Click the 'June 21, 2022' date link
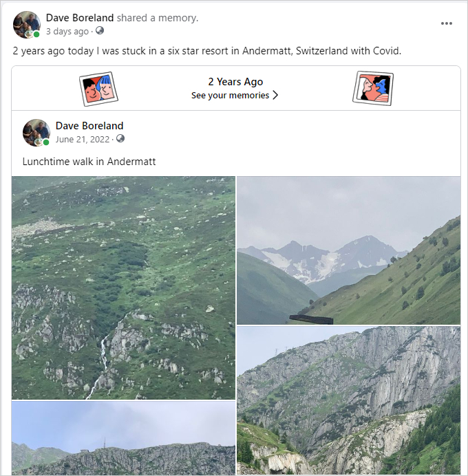 pos(83,138)
